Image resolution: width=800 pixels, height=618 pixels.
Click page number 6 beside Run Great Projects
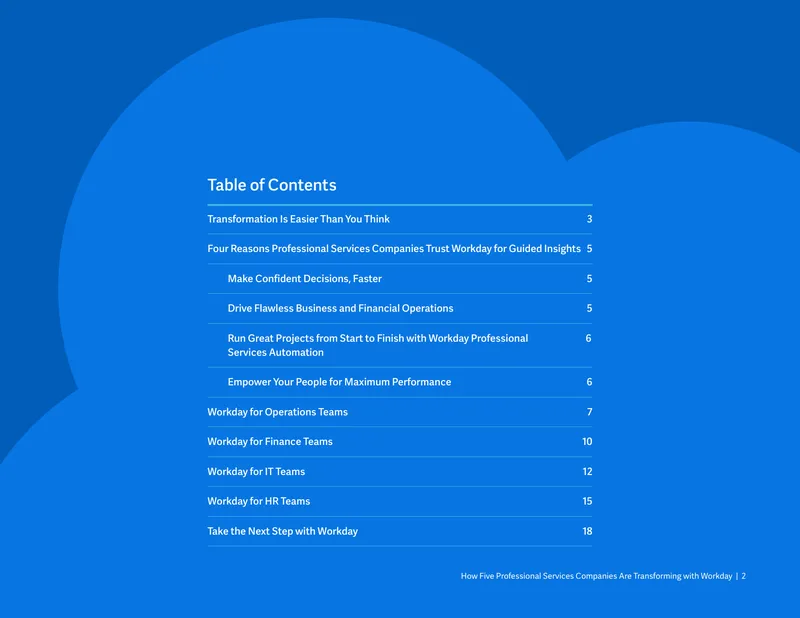(589, 338)
